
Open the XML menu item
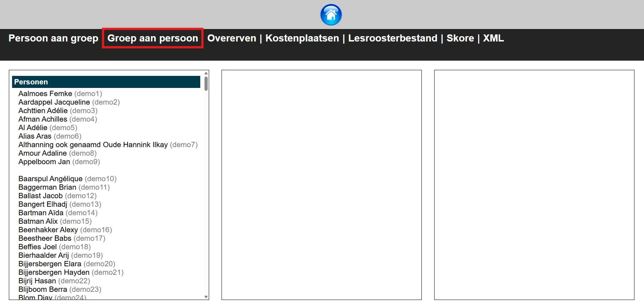[493, 38]
